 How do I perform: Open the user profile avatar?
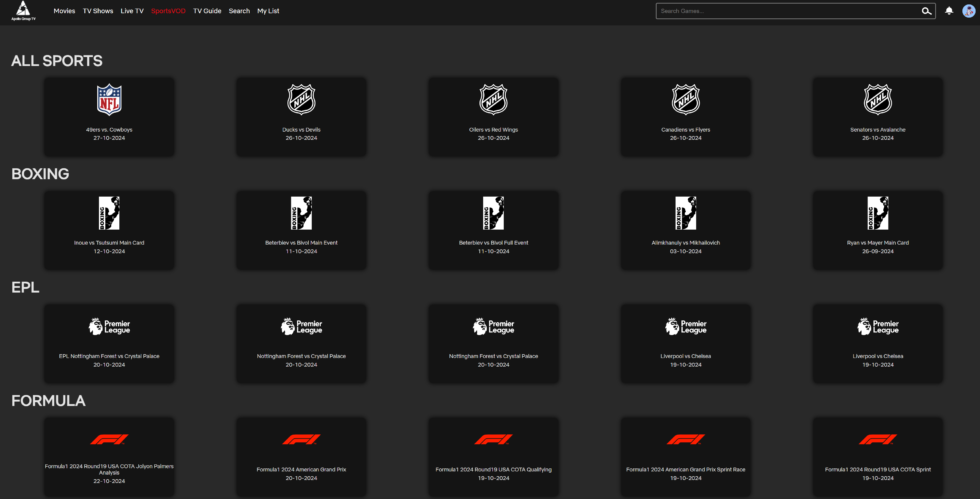968,11
